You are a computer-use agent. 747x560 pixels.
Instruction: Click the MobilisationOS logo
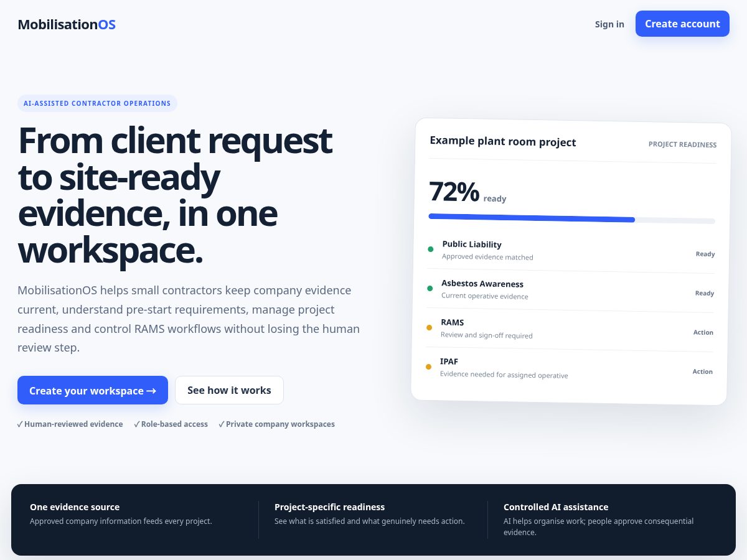[67, 25]
